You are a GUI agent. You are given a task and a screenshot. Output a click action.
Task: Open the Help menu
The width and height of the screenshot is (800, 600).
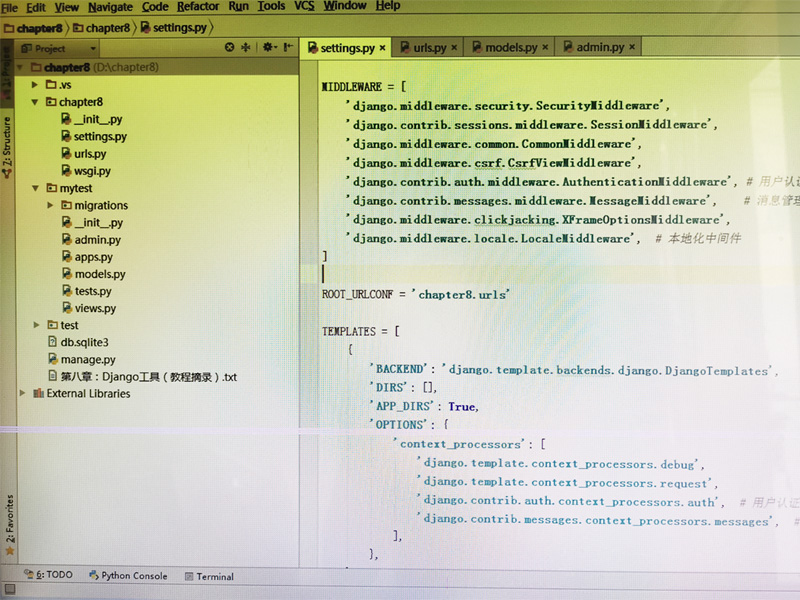(388, 6)
